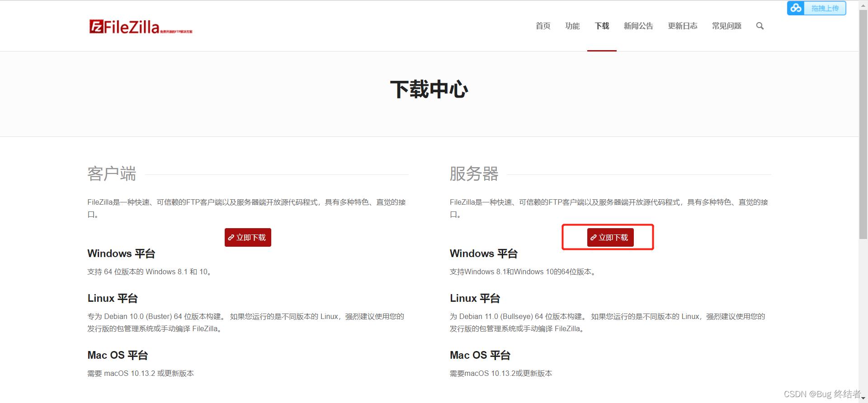
Task: Click Windows 平台 heading under 客户端
Action: pos(121,253)
